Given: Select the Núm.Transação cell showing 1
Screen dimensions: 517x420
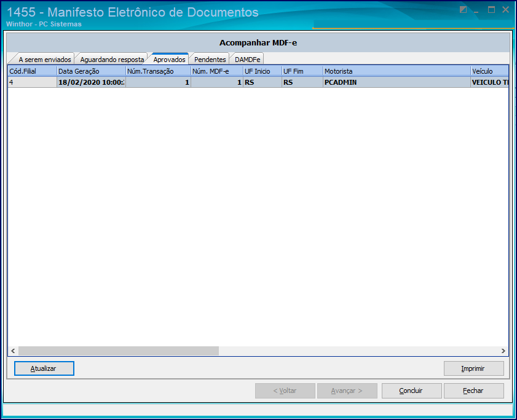Looking at the screenshot, I should coord(158,82).
